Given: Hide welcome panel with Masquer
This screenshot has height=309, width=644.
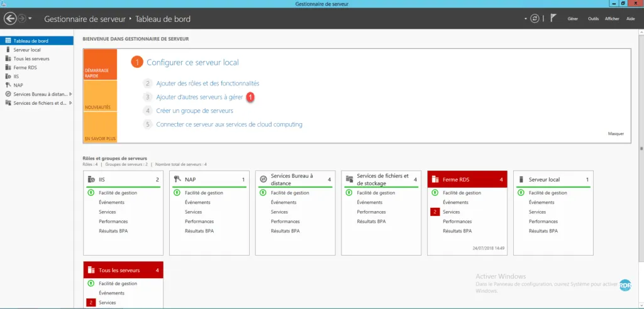Looking at the screenshot, I should pos(616,134).
